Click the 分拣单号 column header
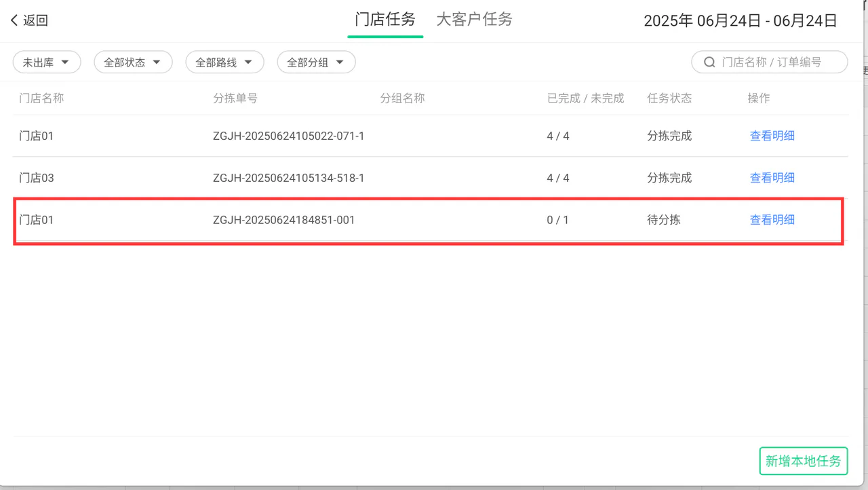Viewport: 868px width, 490px height. tap(235, 98)
